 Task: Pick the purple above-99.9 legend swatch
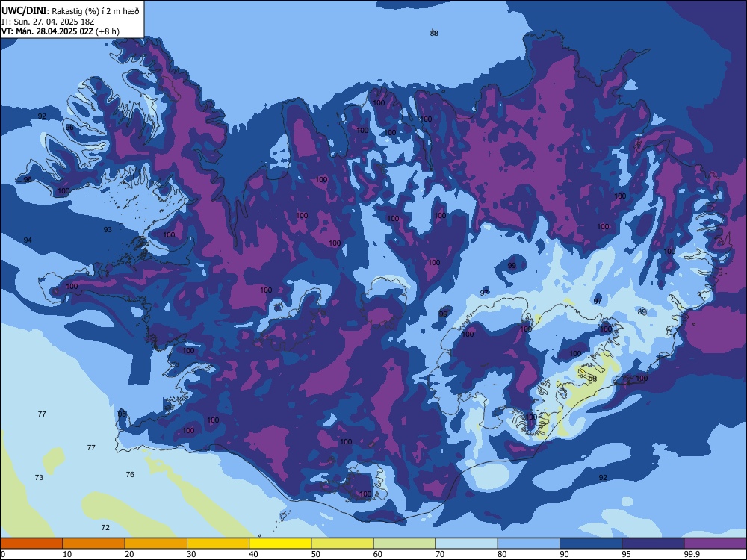pyautogui.click(x=715, y=544)
